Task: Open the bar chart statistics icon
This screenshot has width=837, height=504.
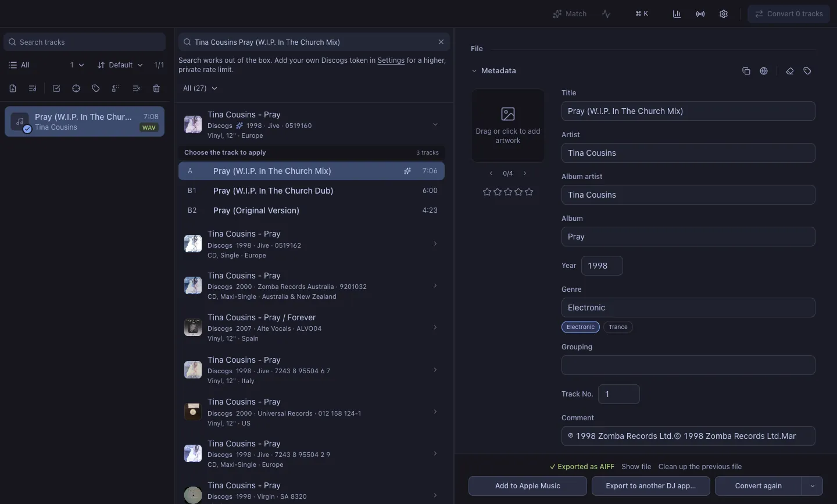Action: click(677, 14)
